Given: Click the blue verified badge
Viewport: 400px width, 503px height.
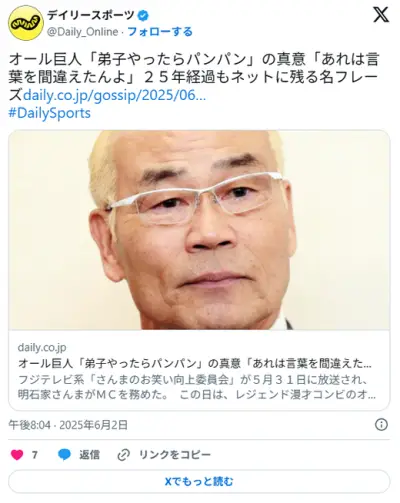Looking at the screenshot, I should (x=144, y=15).
